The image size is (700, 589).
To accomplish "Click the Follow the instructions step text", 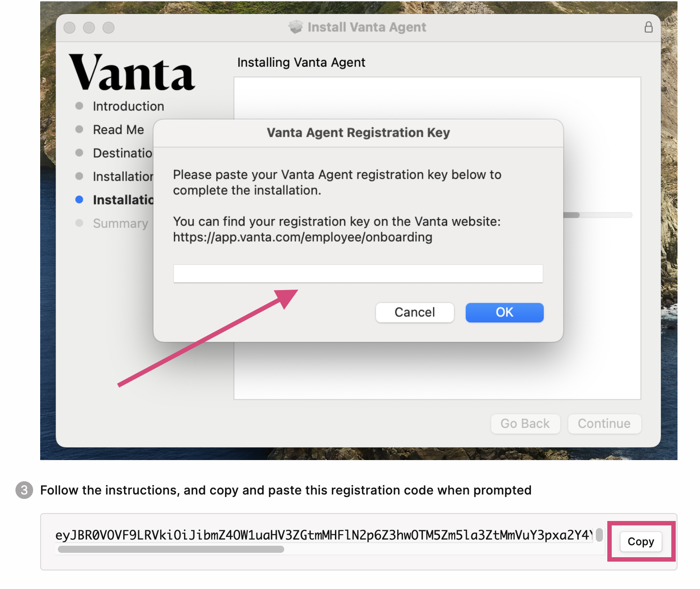I will [286, 491].
